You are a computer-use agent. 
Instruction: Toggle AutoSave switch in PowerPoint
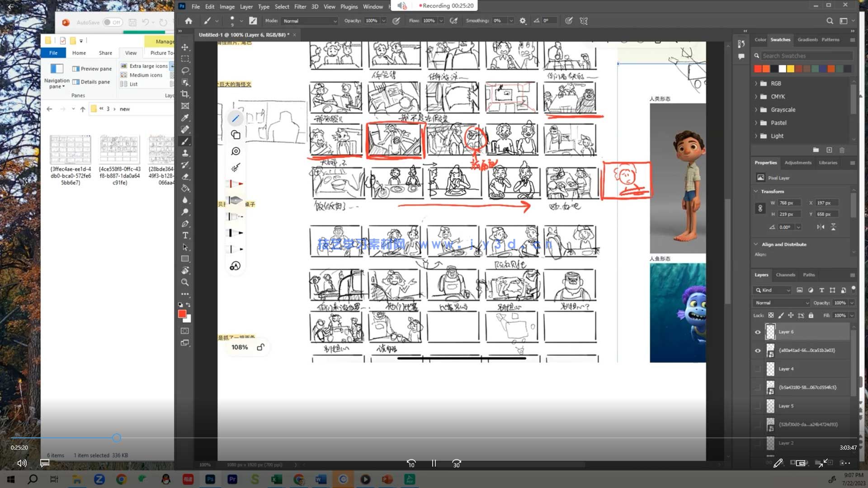[x=112, y=22]
